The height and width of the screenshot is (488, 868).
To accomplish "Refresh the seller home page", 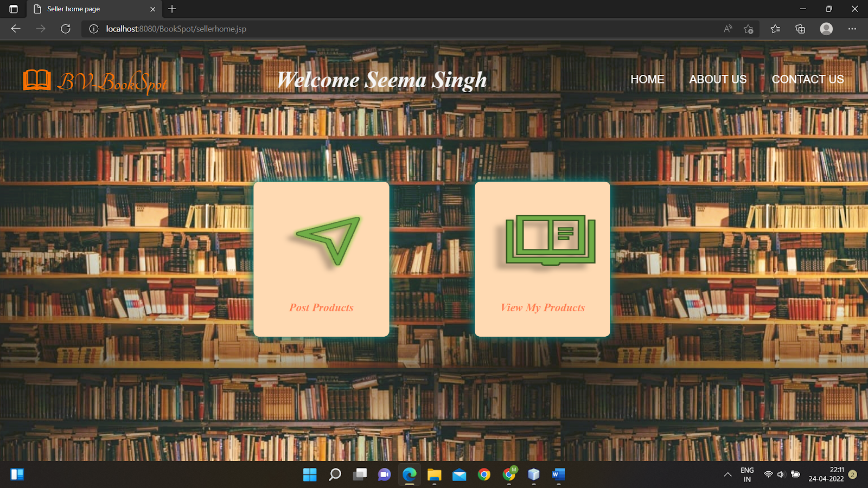I will point(66,29).
